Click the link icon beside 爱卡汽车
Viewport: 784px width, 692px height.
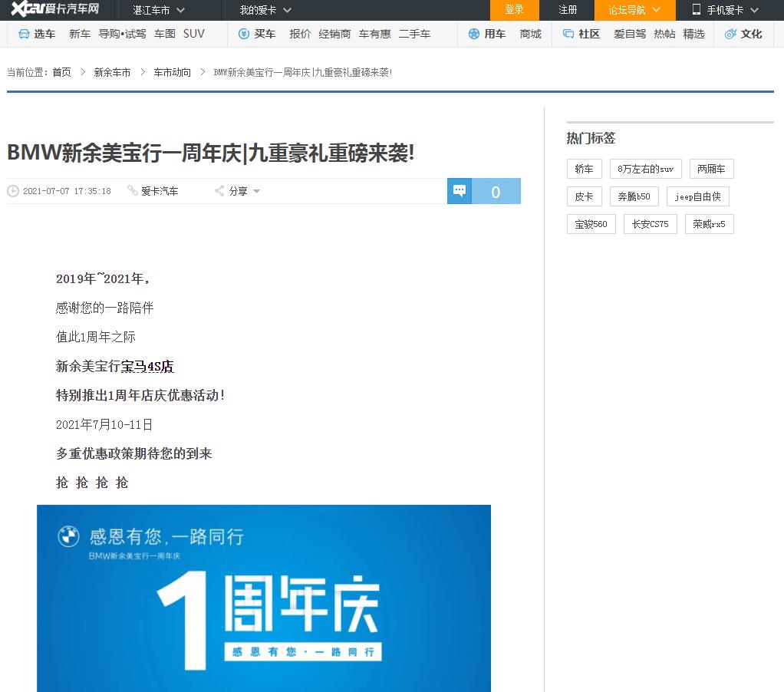point(133,190)
